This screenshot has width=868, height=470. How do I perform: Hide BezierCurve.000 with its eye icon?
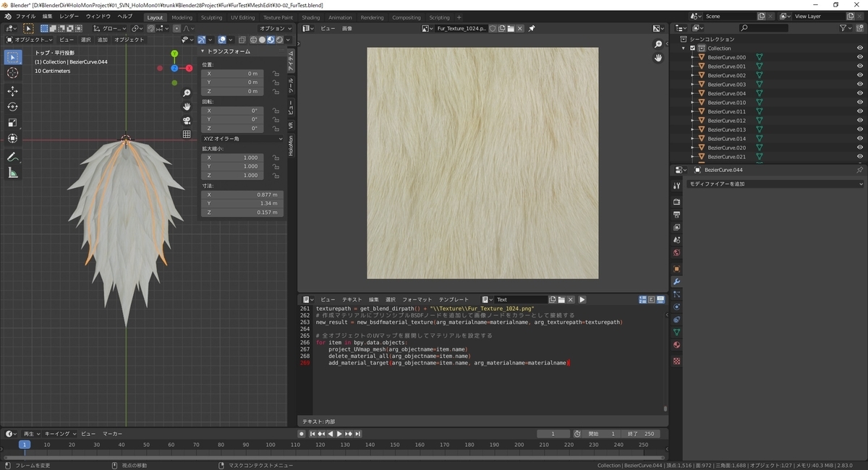click(x=860, y=57)
